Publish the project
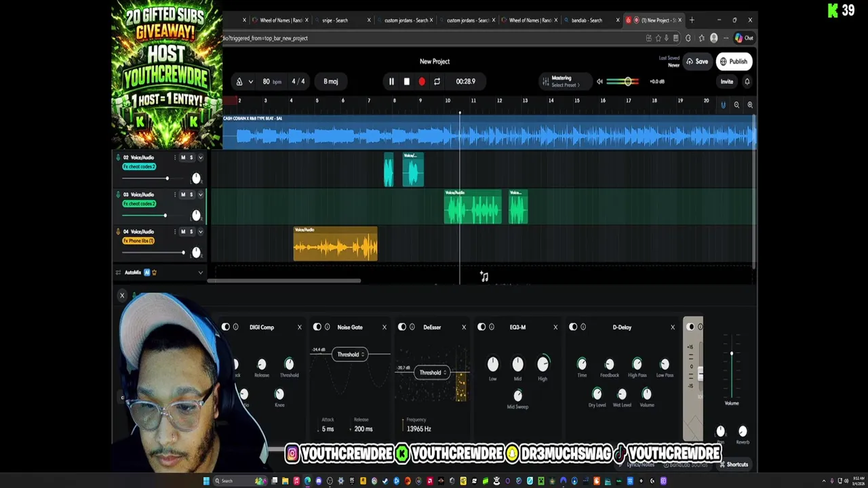 click(x=734, y=62)
